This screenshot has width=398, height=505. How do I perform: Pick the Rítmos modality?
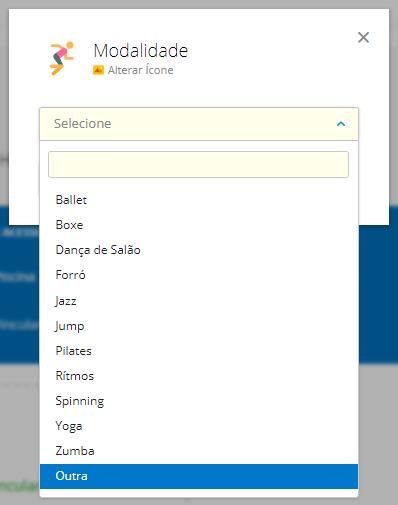coord(199,376)
